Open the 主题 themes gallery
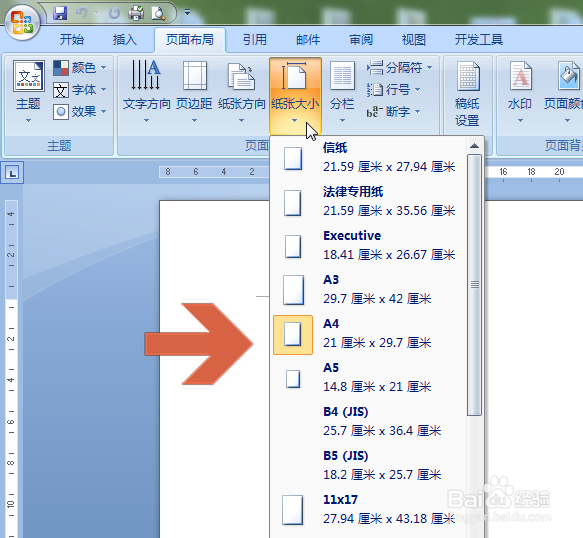The image size is (583, 538). pos(28,92)
